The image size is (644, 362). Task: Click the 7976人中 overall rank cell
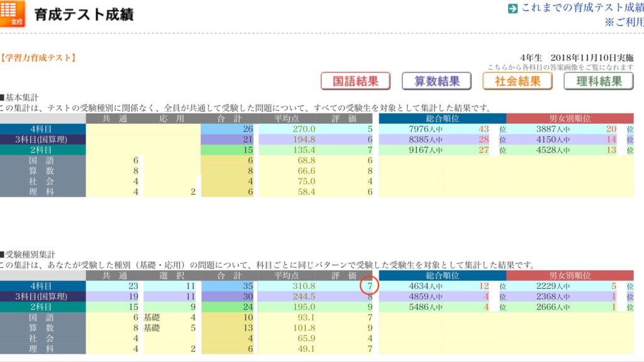coord(426,129)
